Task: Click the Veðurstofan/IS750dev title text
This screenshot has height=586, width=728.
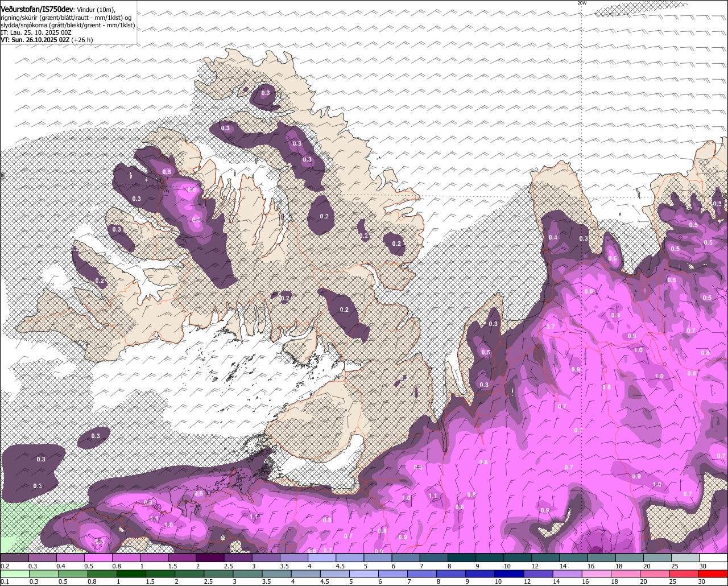Action: point(37,9)
